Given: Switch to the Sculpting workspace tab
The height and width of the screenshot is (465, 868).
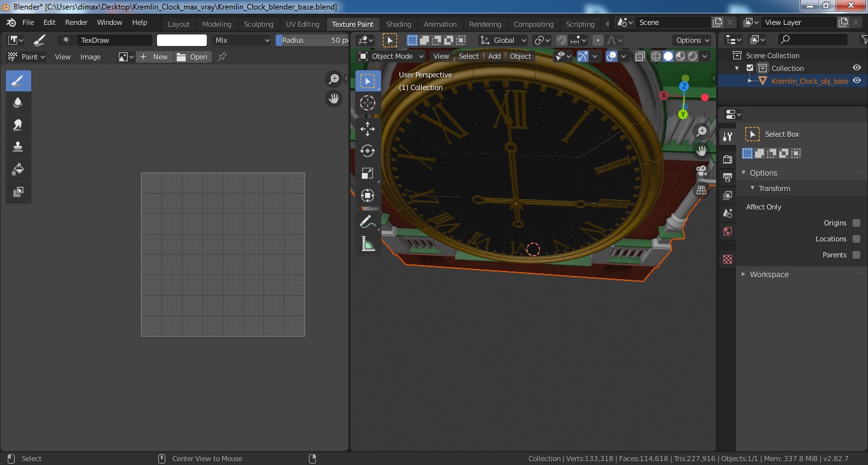Looking at the screenshot, I should tap(258, 24).
